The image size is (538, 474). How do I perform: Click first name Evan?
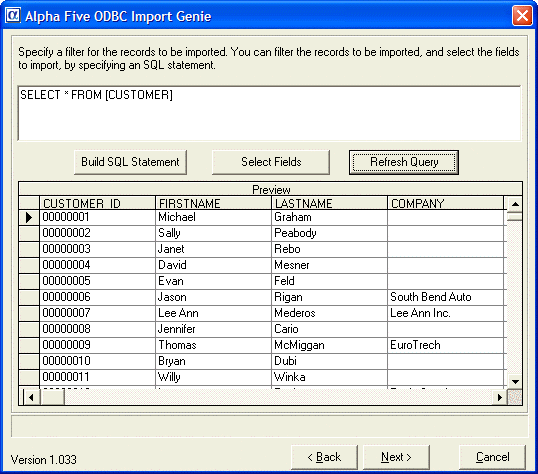pyautogui.click(x=213, y=281)
